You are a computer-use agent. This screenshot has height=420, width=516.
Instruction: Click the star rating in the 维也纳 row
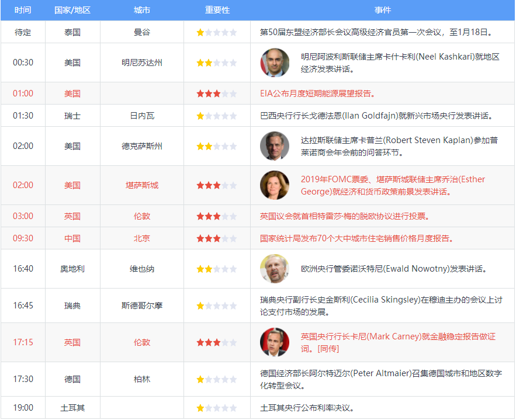pos(217,269)
